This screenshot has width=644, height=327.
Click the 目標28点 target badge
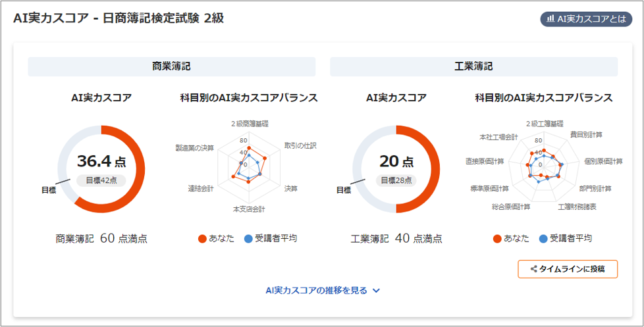[396, 180]
